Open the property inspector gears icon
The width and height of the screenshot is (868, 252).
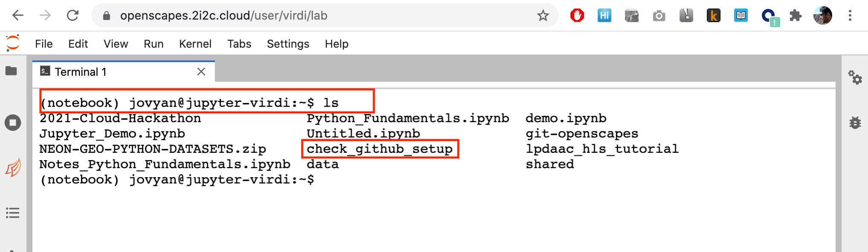(855, 77)
